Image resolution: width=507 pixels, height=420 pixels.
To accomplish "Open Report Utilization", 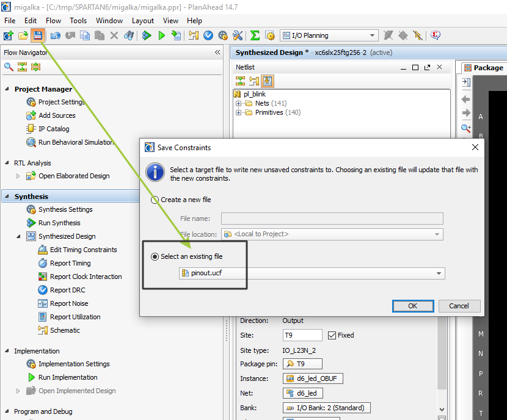I will [69, 317].
